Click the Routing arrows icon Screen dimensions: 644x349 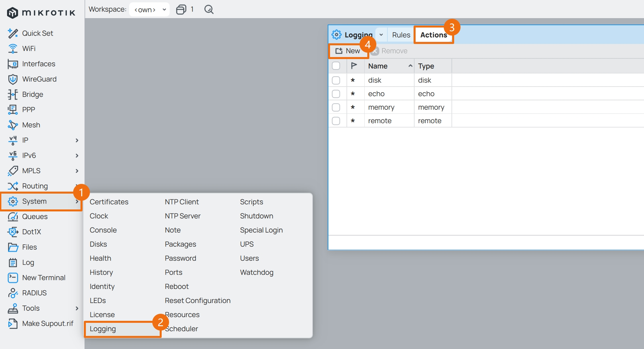13,186
